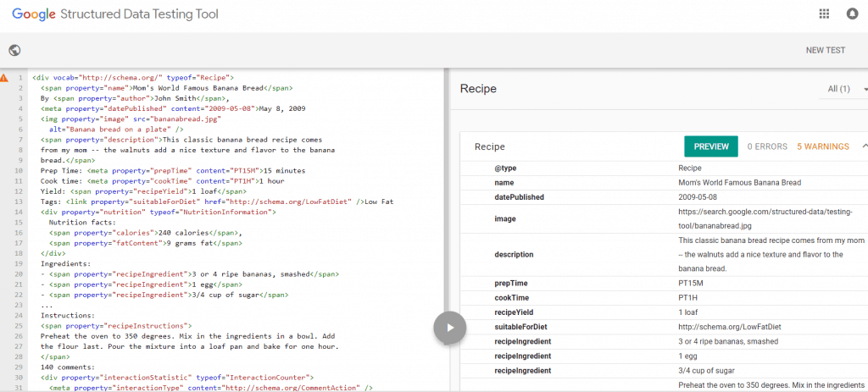Click the name row label
This screenshot has height=392, width=868.
point(504,183)
